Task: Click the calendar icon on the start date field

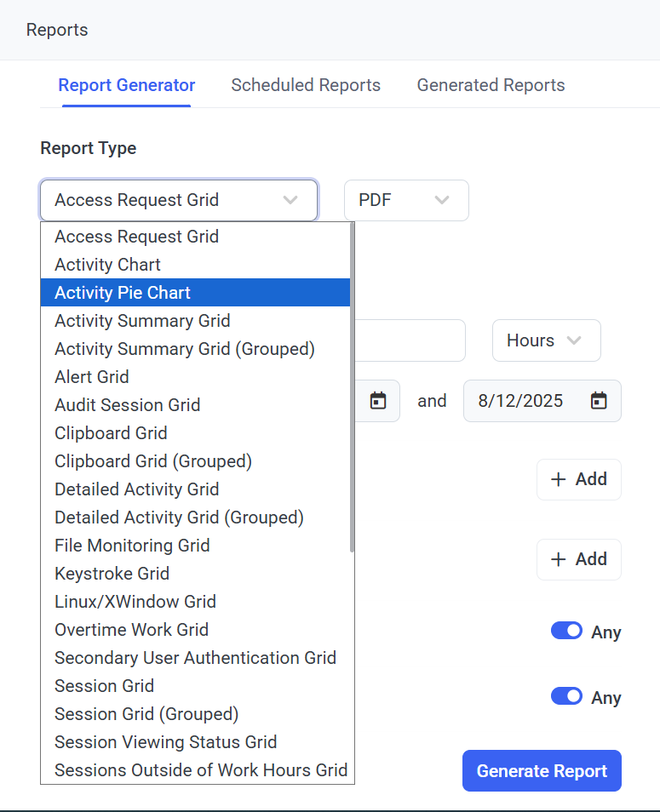Action: (x=378, y=401)
